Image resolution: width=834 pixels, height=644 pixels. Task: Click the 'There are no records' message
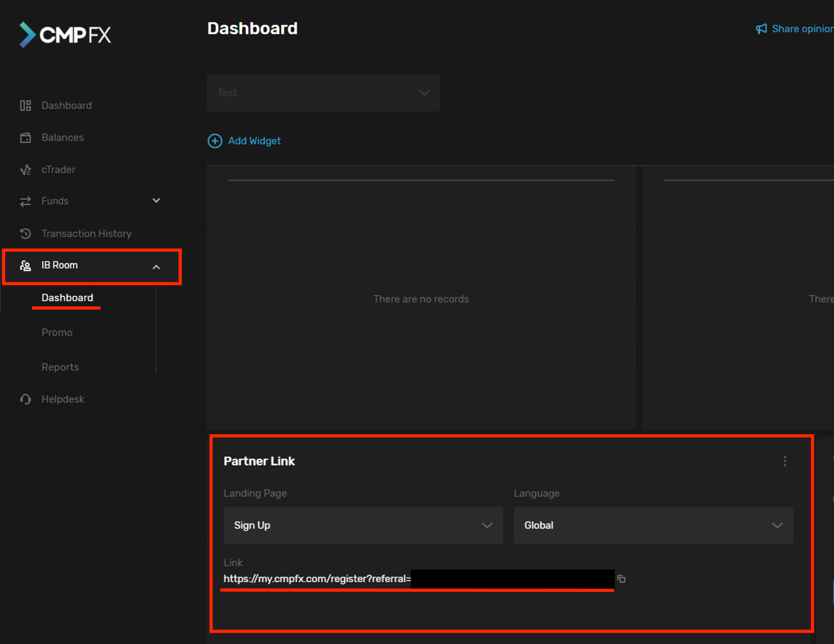[421, 299]
